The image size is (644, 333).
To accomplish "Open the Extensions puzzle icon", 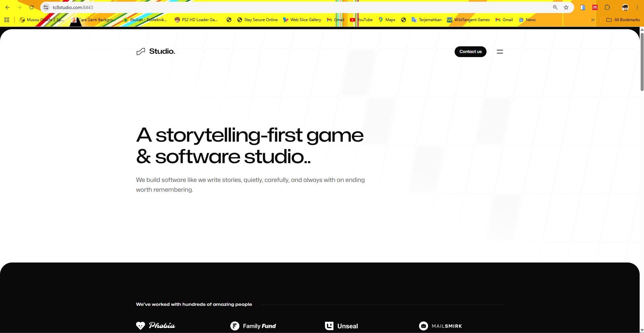I will click(x=607, y=7).
